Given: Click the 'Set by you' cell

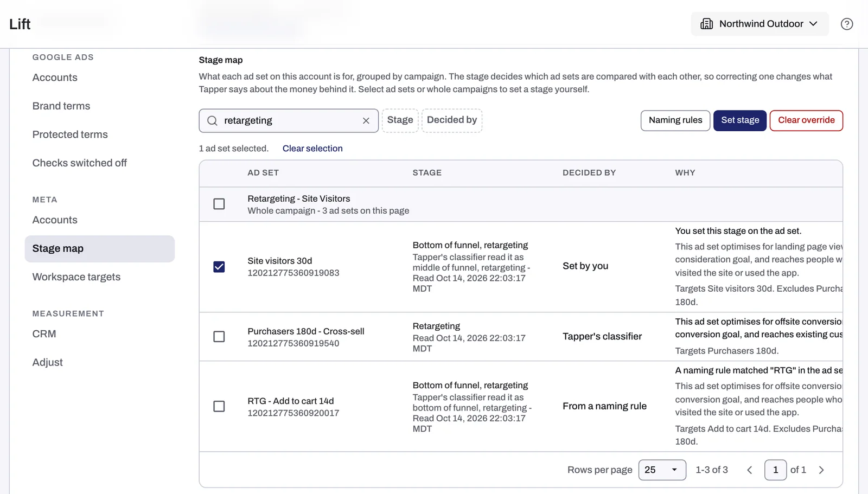Looking at the screenshot, I should click(585, 266).
